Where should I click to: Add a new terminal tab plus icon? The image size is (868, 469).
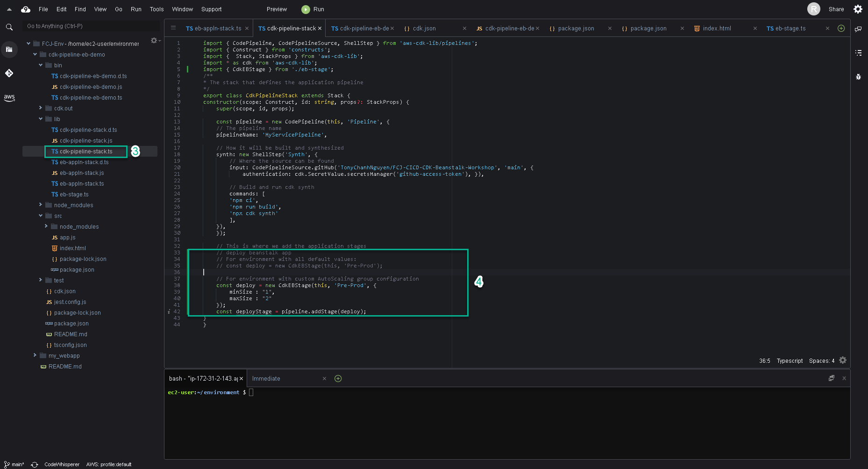pyautogui.click(x=338, y=378)
